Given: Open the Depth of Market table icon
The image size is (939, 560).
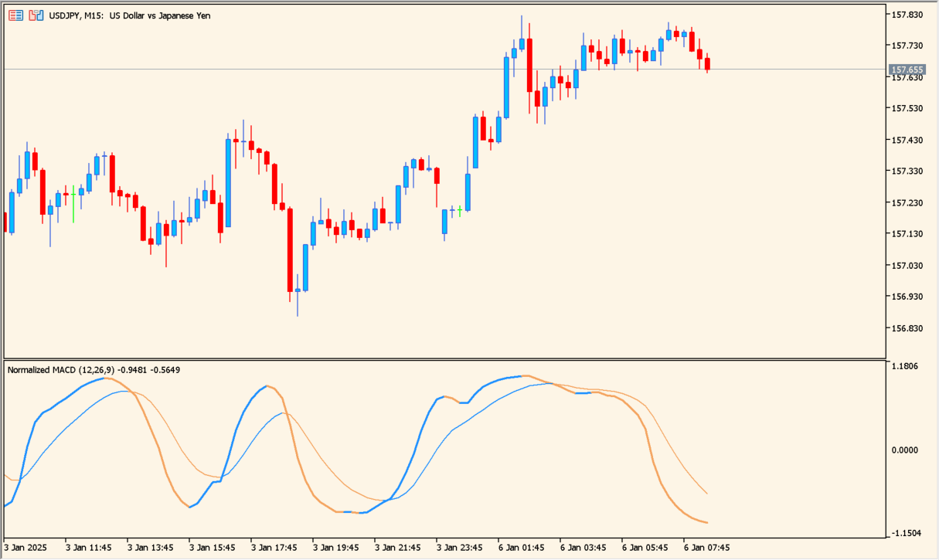Looking at the screenshot, I should tap(15, 15).
